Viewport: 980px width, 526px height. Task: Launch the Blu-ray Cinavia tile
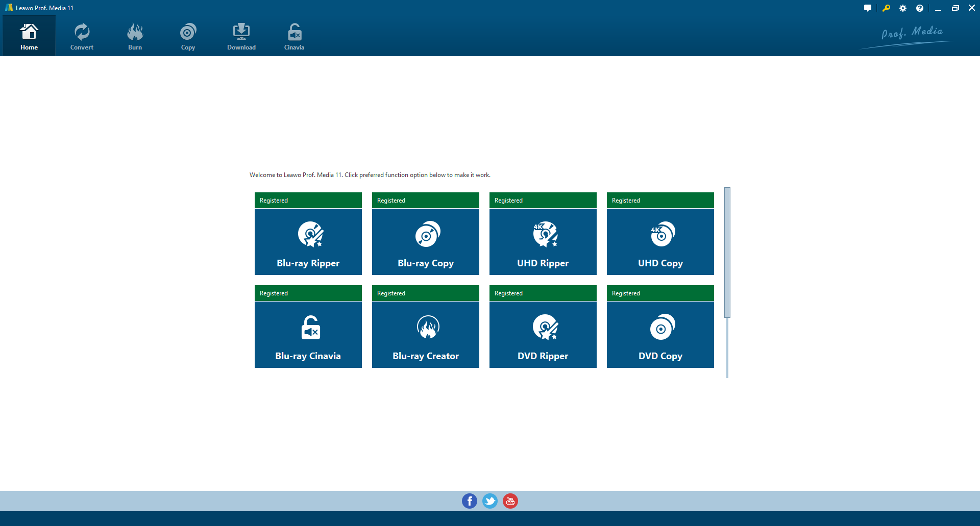[308, 335]
